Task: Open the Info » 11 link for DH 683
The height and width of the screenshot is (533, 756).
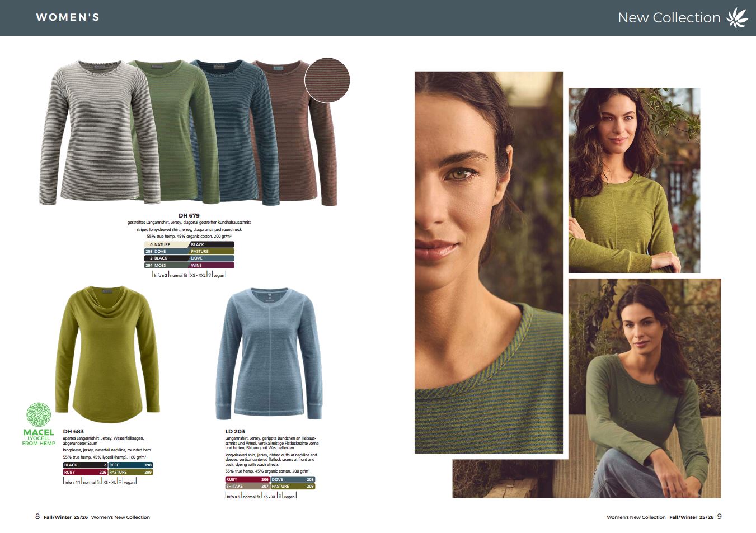Action: pyautogui.click(x=72, y=482)
